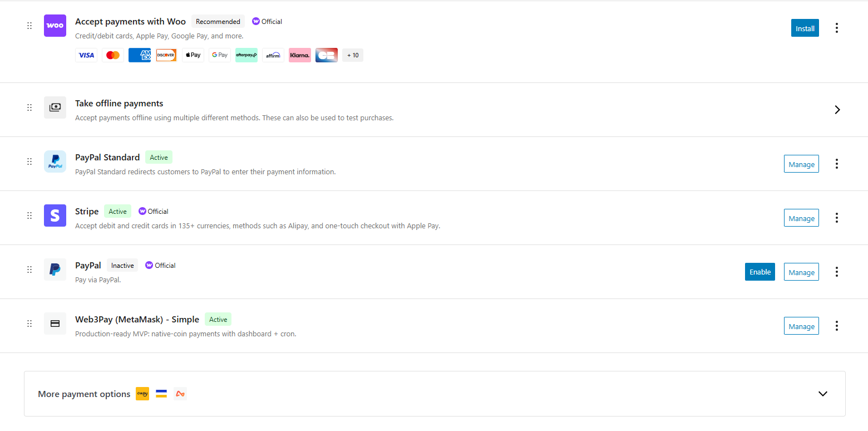Click the inactive PayPal logo icon
Screen dimensions: 868x431
(x=55, y=270)
